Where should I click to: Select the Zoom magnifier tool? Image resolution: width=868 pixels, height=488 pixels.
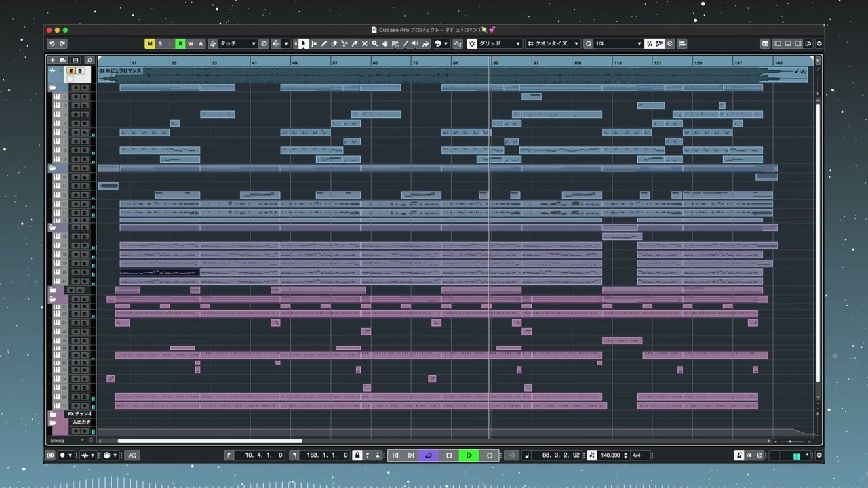[374, 43]
